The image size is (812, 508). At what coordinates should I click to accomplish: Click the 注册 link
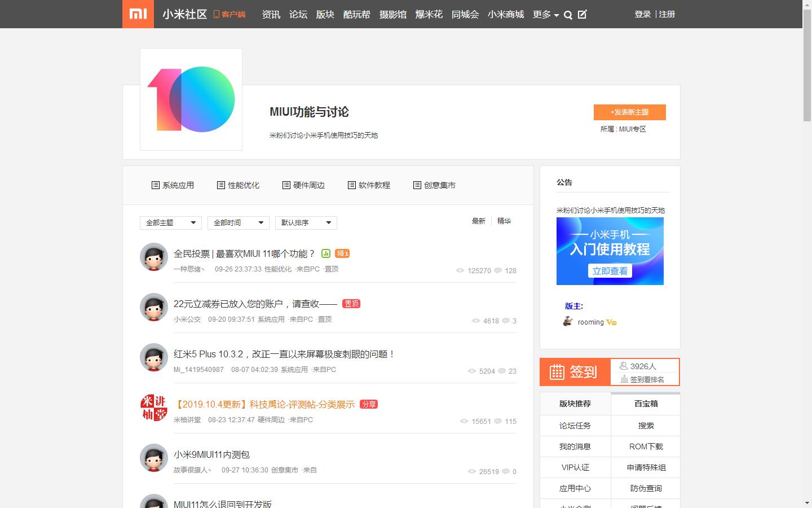667,14
